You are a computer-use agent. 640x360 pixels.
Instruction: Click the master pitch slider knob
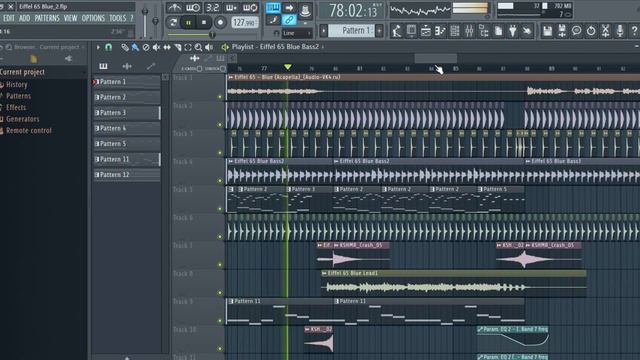point(156,21)
